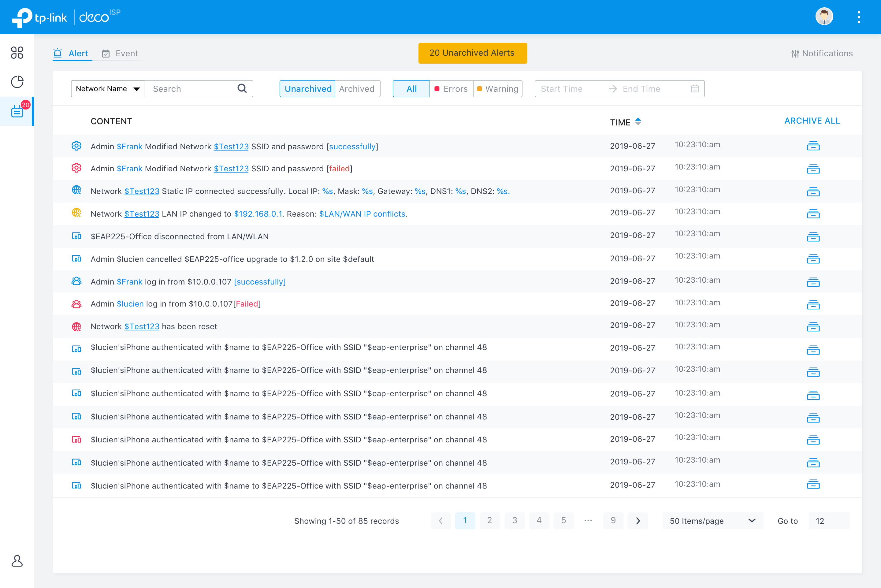Go to page 9
This screenshot has width=881, height=588.
(613, 520)
